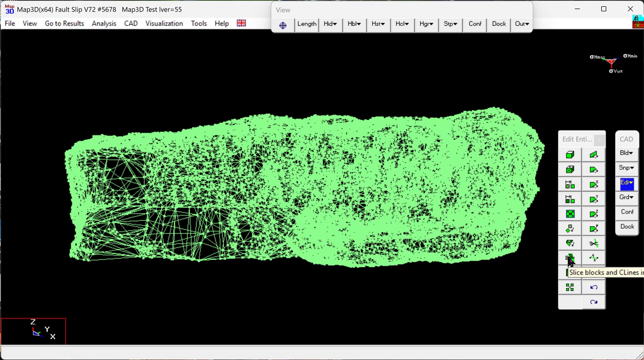Close the Edit Entities panel

pos(599,140)
